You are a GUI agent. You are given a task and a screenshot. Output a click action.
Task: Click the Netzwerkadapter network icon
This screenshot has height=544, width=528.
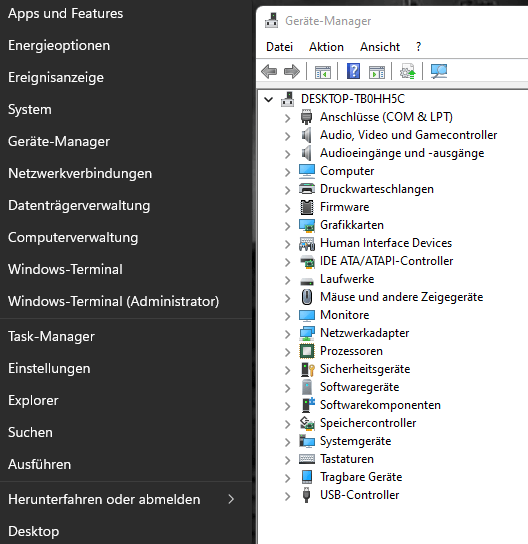tap(307, 333)
